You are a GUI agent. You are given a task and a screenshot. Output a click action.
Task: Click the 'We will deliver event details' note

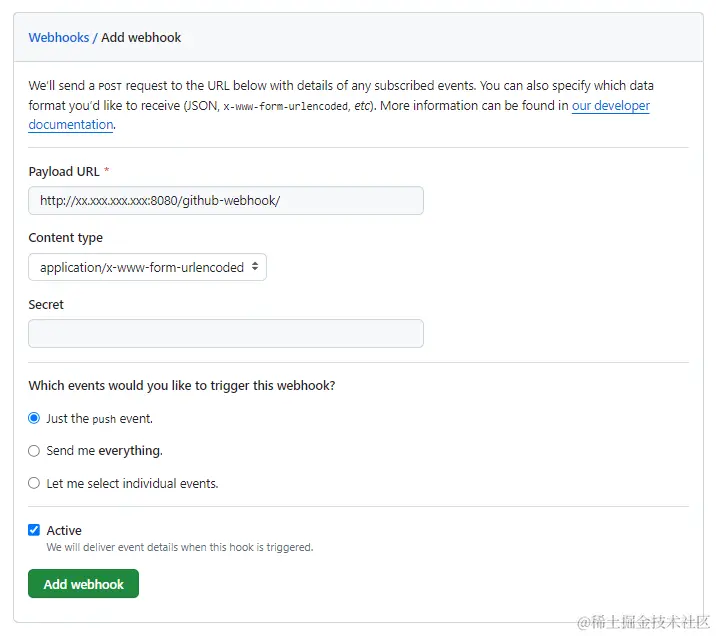pos(180,548)
